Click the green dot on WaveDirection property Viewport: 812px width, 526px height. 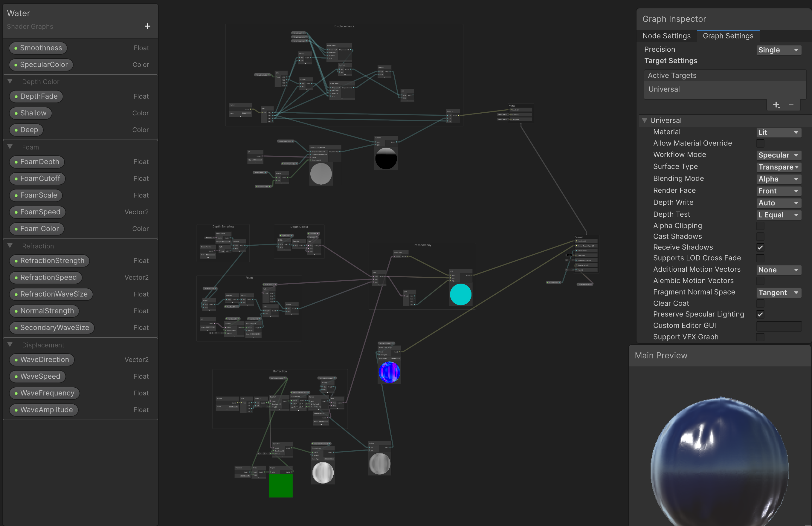pyautogui.click(x=16, y=360)
